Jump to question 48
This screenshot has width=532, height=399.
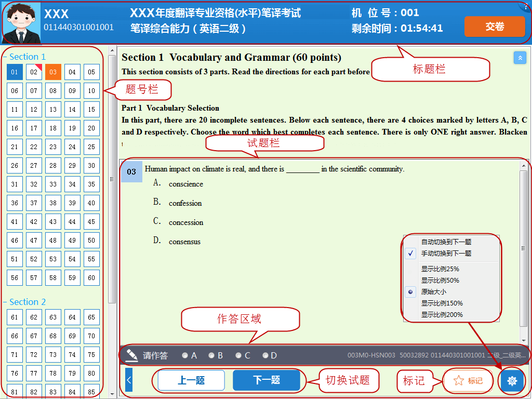[53, 240]
